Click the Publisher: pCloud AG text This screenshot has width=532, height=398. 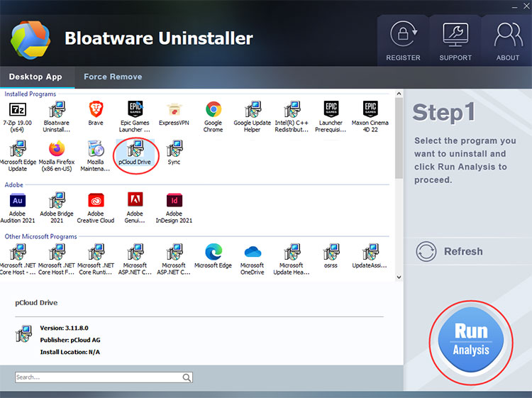coord(70,340)
